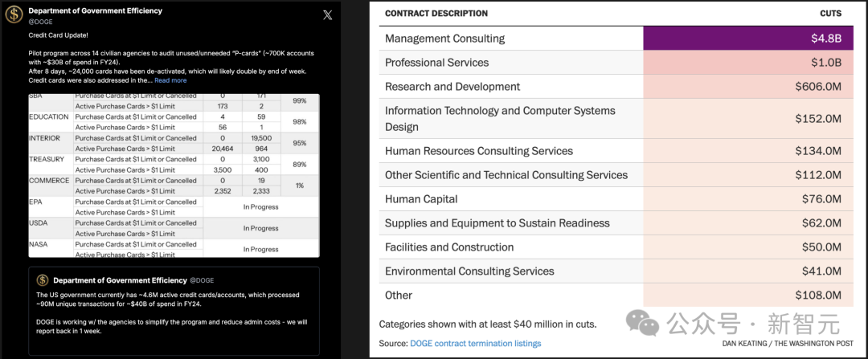Select the Management Consulting row label
Screen dimensions: 868x359
pyautogui.click(x=444, y=39)
